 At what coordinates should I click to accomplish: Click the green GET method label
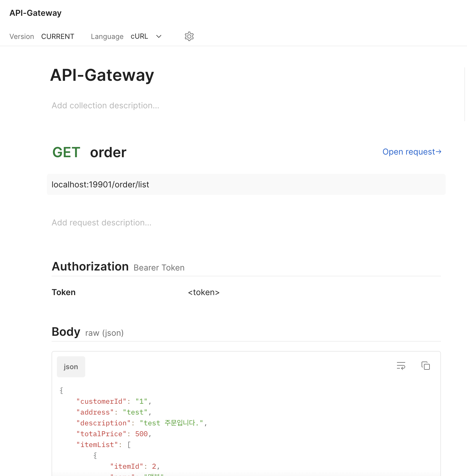click(x=66, y=153)
